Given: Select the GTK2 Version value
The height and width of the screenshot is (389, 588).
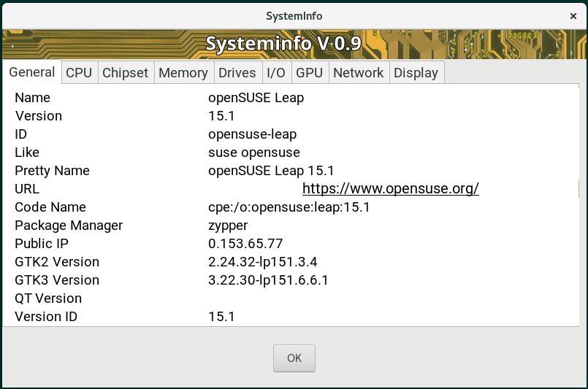Looking at the screenshot, I should click(262, 262).
